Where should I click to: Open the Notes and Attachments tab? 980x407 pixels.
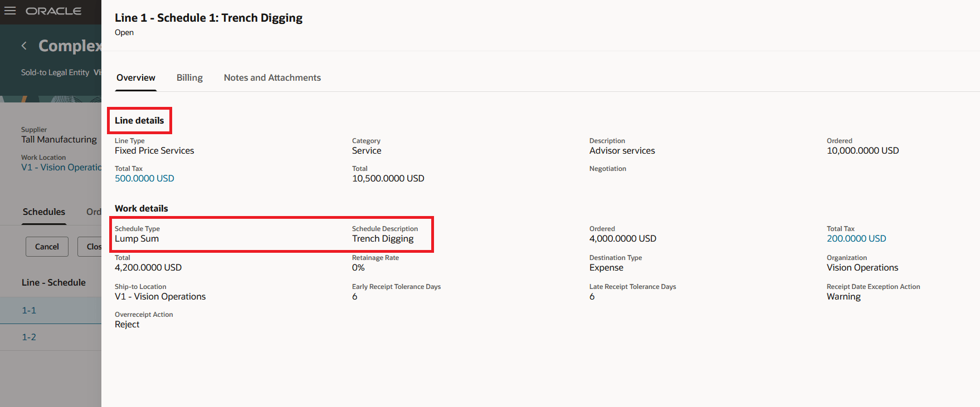[x=272, y=78]
